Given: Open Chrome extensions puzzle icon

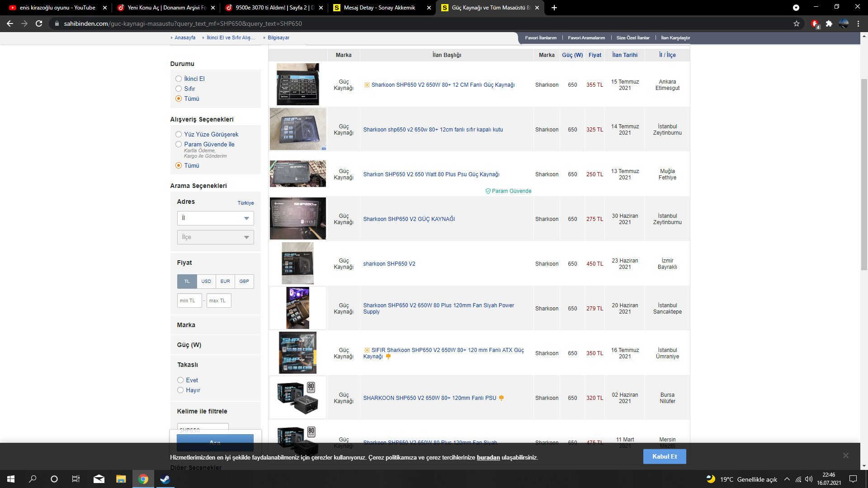Looking at the screenshot, I should click(829, 23).
